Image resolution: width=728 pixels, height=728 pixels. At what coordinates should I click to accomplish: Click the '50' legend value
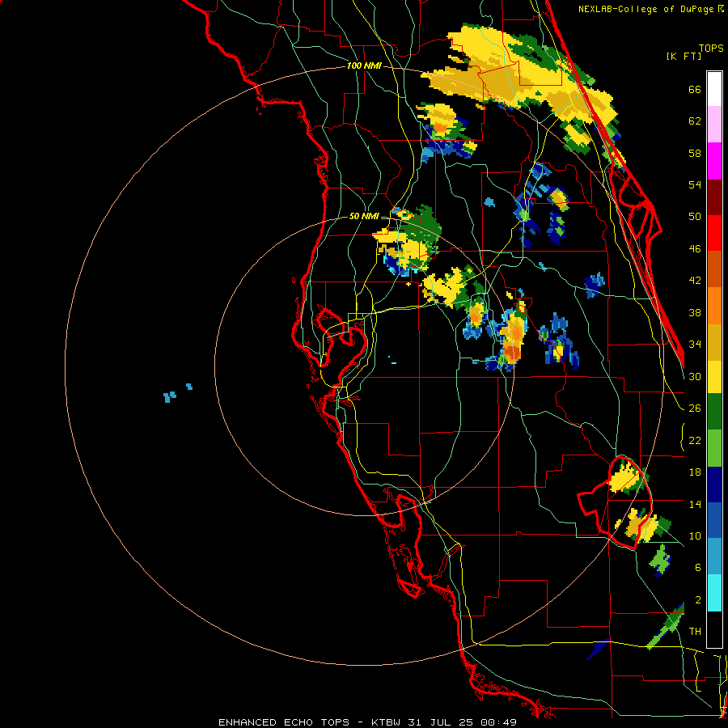695,216
